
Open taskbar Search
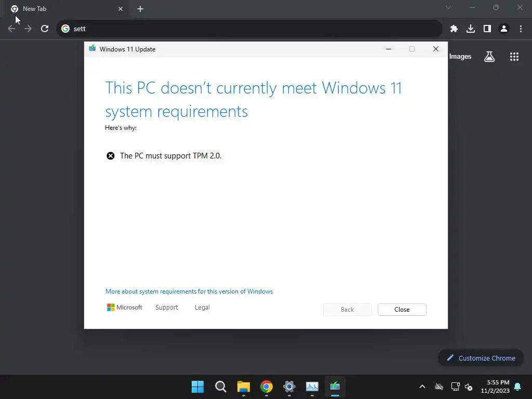click(x=220, y=387)
